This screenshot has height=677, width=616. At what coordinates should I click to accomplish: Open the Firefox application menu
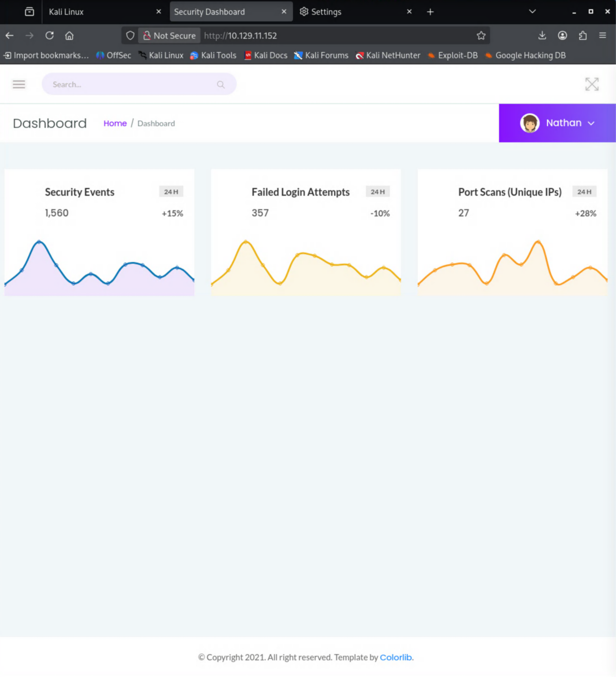602,35
